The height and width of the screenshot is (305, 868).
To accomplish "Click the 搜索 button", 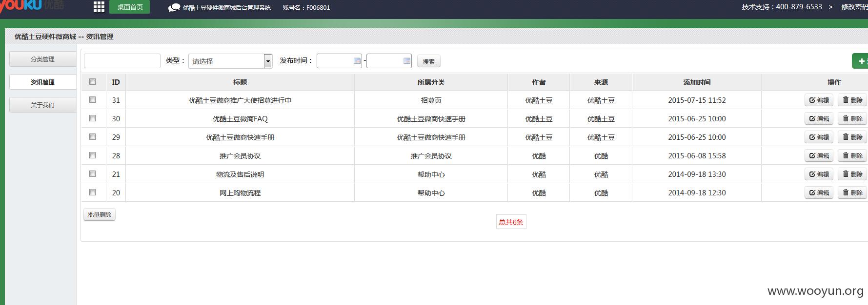I will pos(429,61).
